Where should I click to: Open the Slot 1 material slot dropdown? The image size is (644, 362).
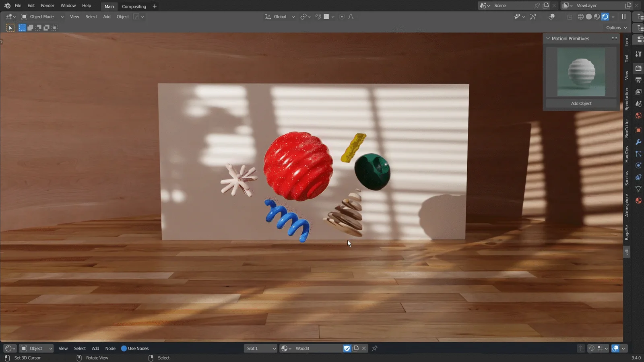(x=260, y=348)
